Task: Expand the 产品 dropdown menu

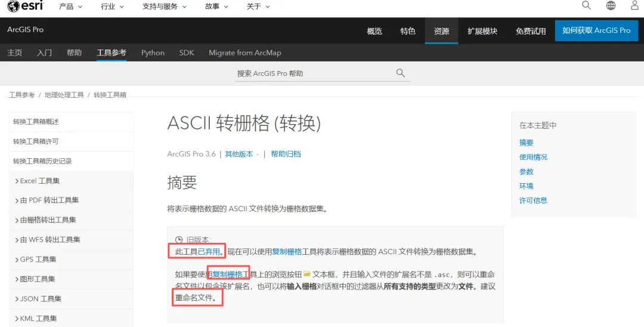Action: click(70, 7)
